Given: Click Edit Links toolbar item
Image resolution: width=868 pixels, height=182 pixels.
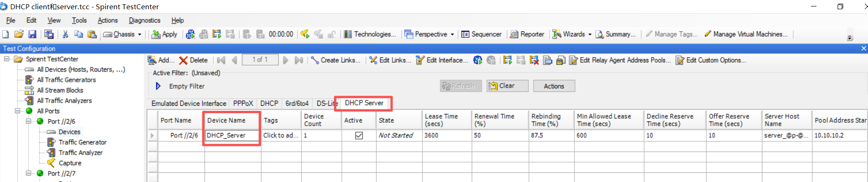Looking at the screenshot, I should pyautogui.click(x=390, y=60).
